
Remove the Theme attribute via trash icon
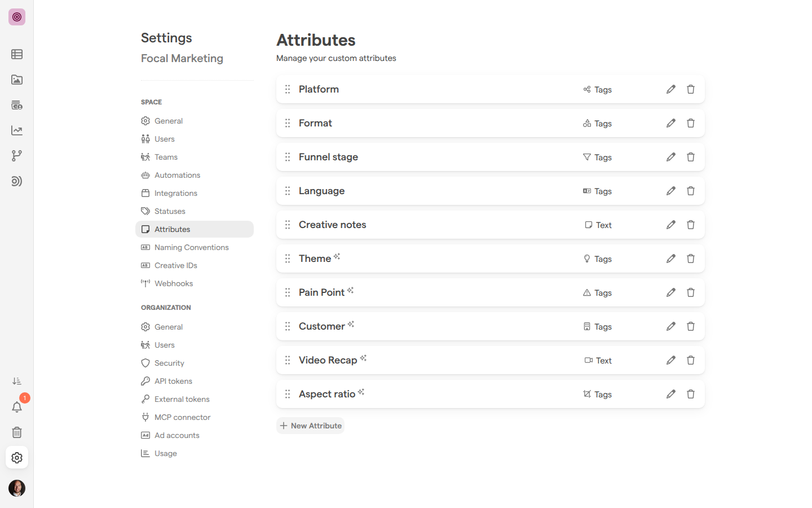pos(690,259)
